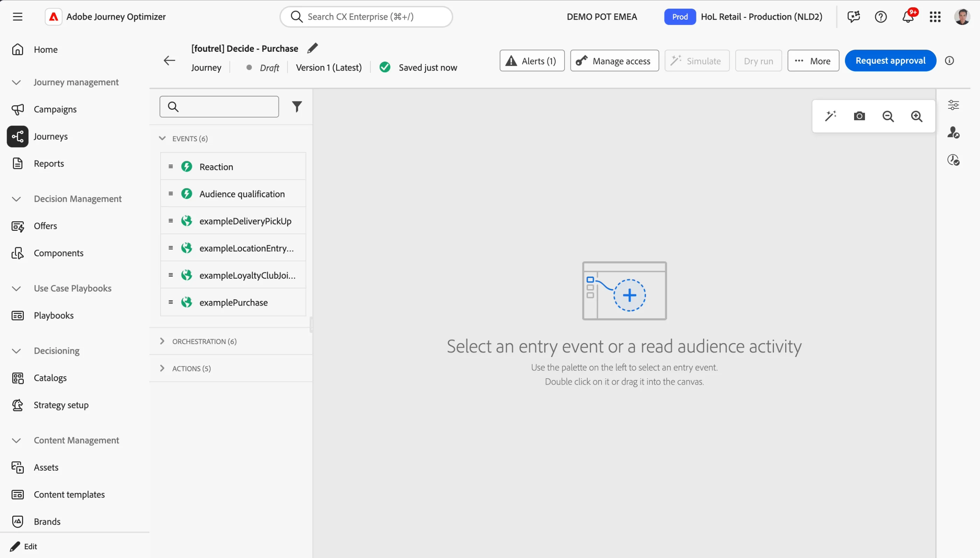Click the magic wand canvas tool
Image resolution: width=980 pixels, height=558 pixels.
click(831, 116)
